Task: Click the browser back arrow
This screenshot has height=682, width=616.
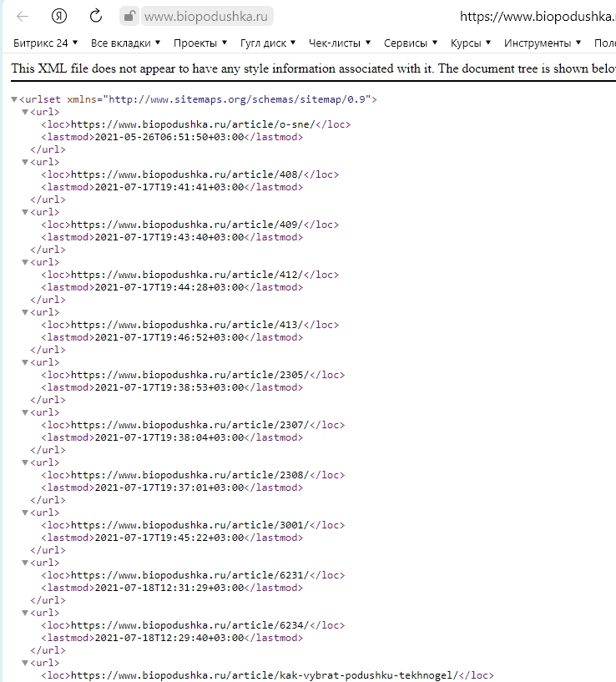Action: pyautogui.click(x=23, y=17)
